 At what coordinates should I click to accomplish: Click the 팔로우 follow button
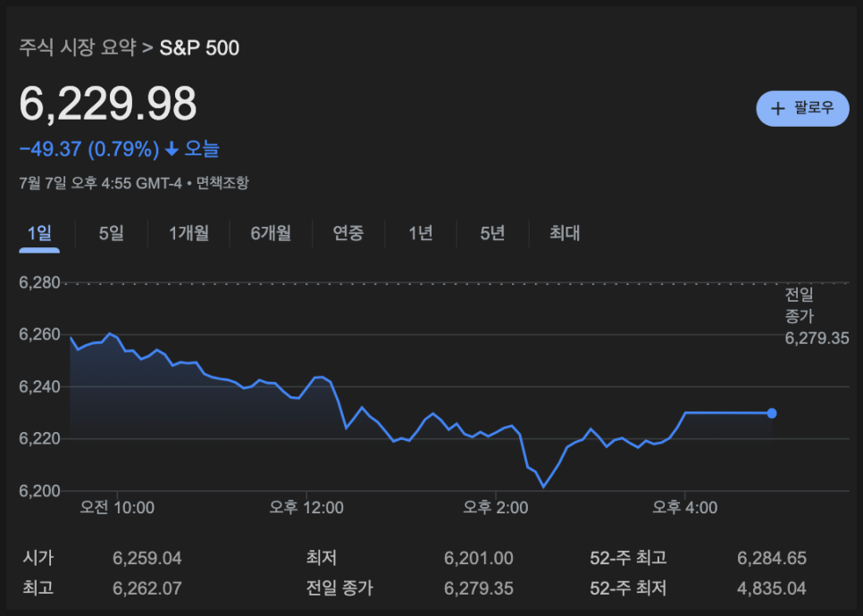pyautogui.click(x=802, y=108)
